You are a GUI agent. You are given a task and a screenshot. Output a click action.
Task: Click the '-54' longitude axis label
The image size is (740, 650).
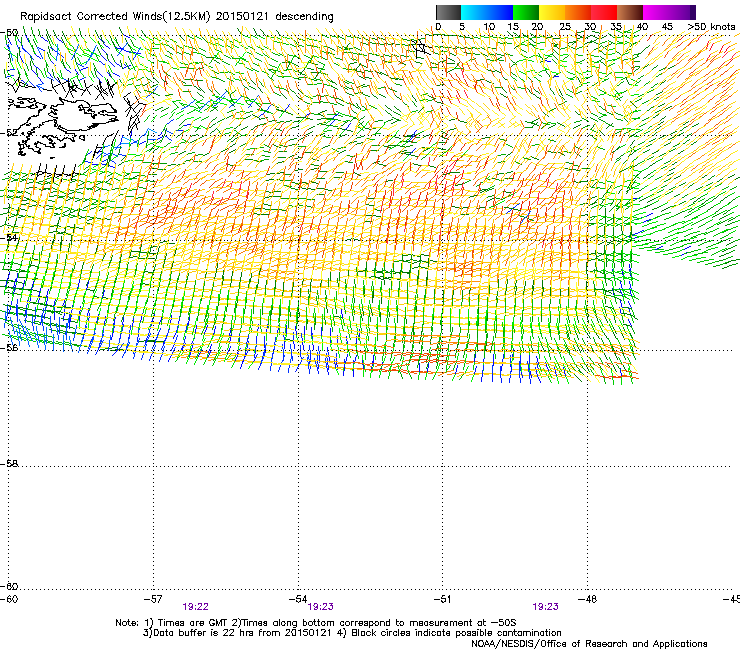[x=298, y=599]
